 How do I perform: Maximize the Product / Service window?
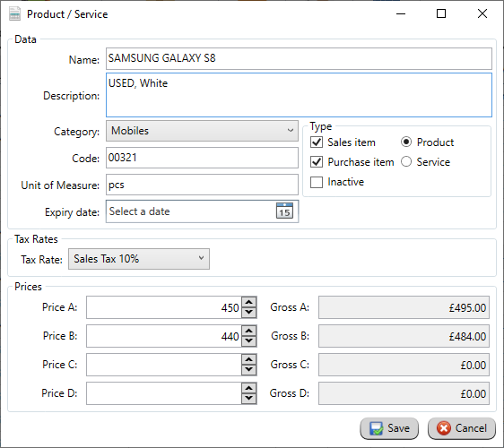(441, 13)
